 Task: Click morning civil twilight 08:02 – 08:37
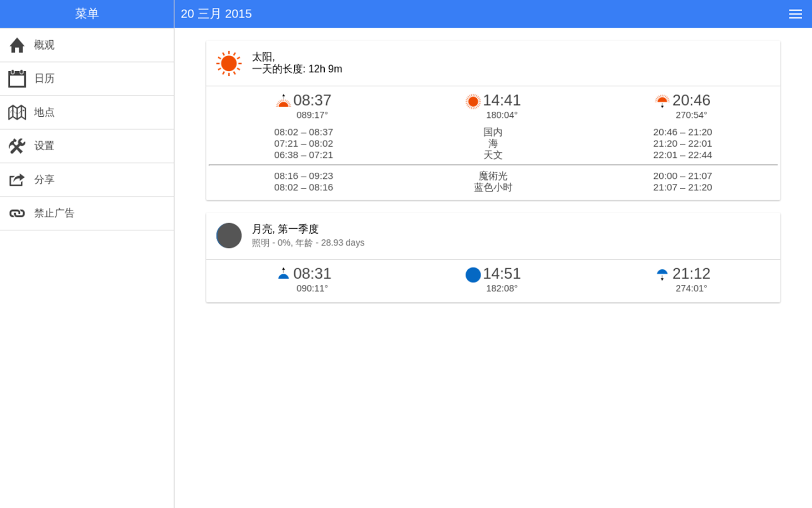303,132
